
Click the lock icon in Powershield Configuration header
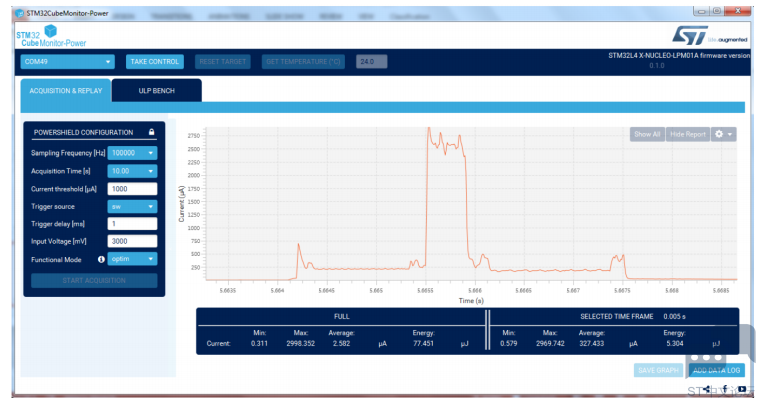[152, 132]
